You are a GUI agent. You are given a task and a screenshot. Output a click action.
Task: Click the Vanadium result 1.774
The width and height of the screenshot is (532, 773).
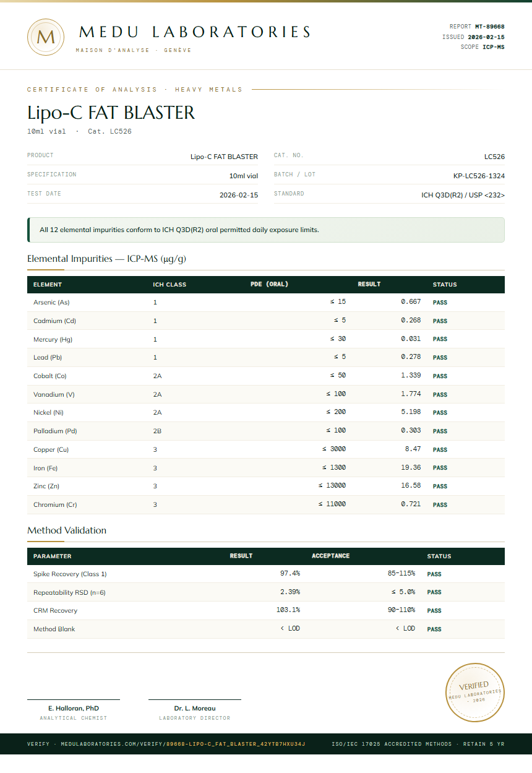pyautogui.click(x=411, y=394)
